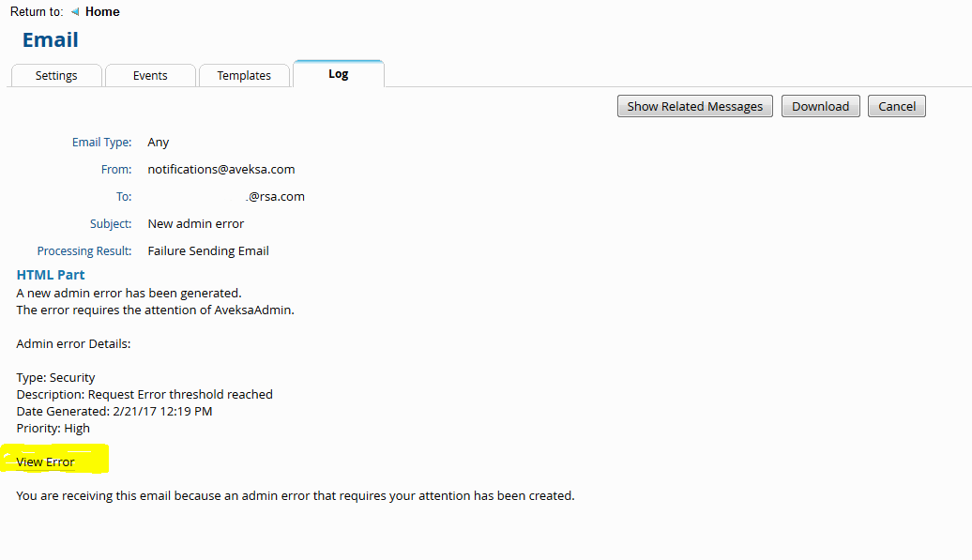Image resolution: width=972 pixels, height=560 pixels.
Task: Click the Date Generated line in details
Action: [x=114, y=411]
